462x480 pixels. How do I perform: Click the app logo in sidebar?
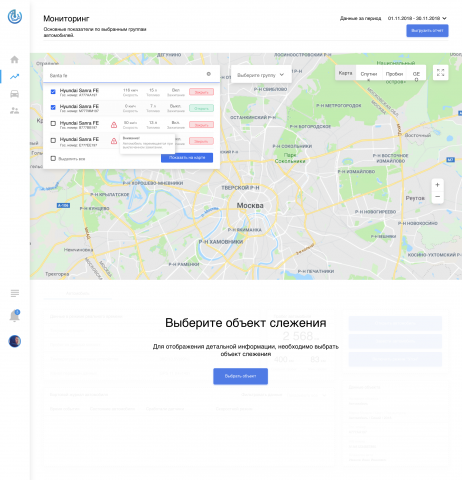click(x=15, y=17)
